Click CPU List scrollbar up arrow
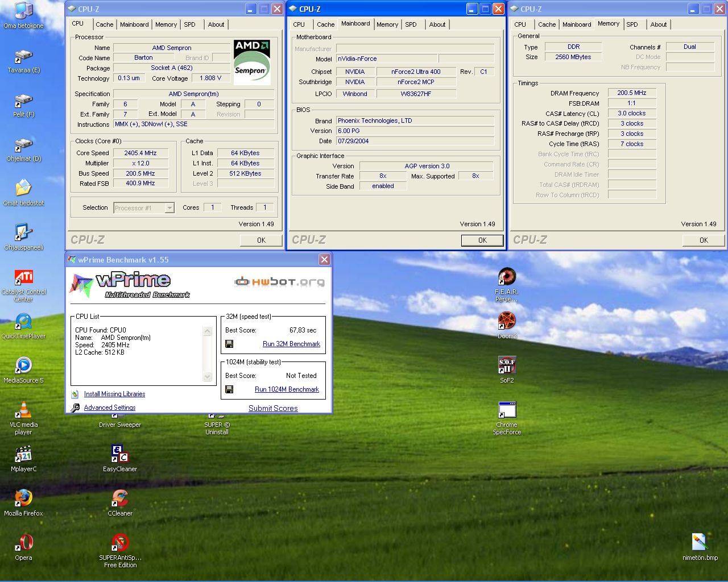The image size is (728, 582). 208,331
